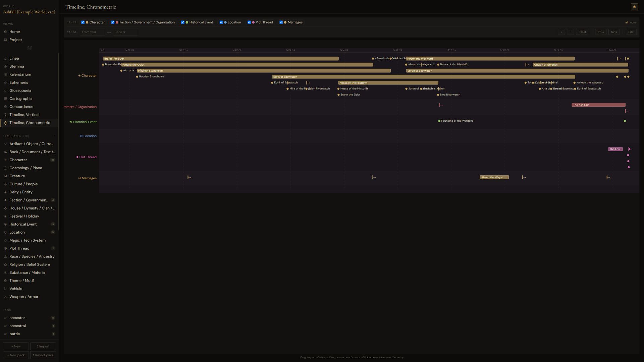The height and width of the screenshot is (362, 644).
Task: Click the Religion / Belief System icon
Action: tap(5, 265)
